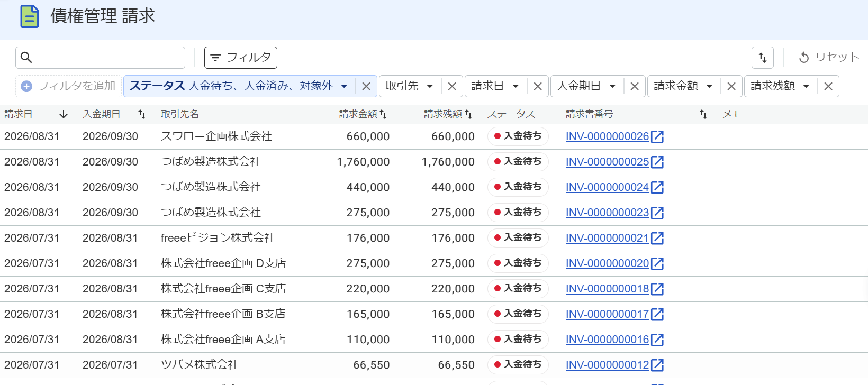This screenshot has height=385, width=868.
Task: Remove the 請求残額 filter chip
Action: click(828, 86)
